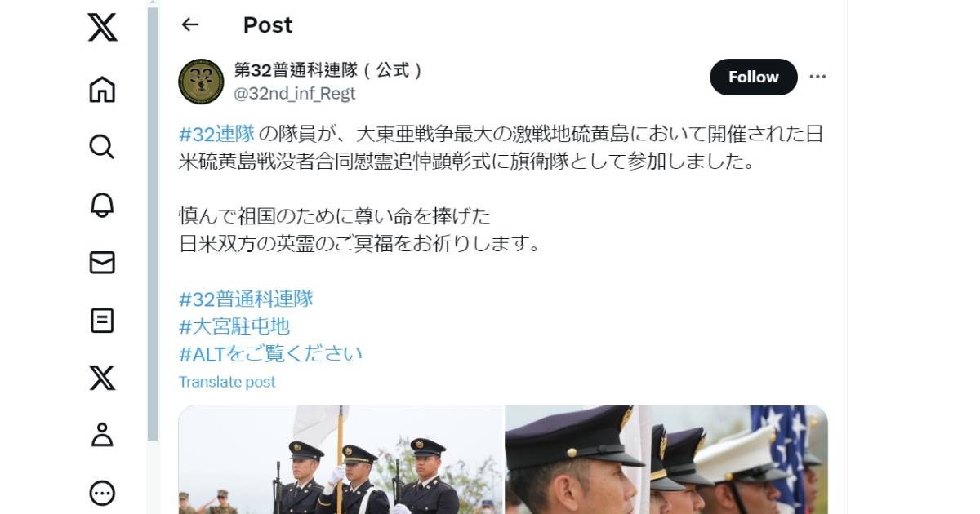The width and height of the screenshot is (980, 514).
Task: Open left photo of flag guard soldiers
Action: click(x=341, y=459)
